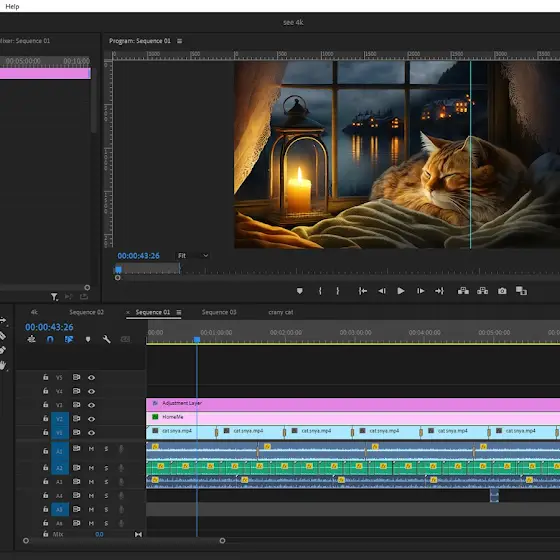Image resolution: width=560 pixels, height=560 pixels.
Task: Click the timeline playhead marker
Action: click(197, 339)
